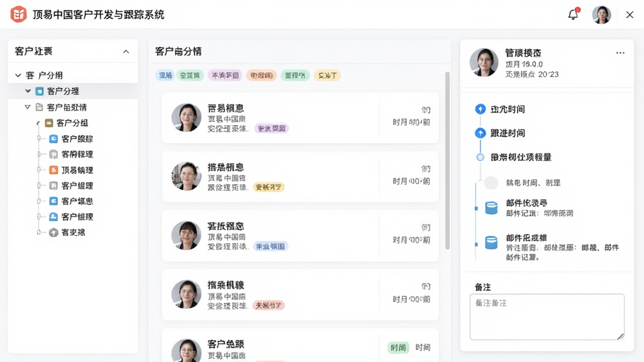Open the second customer card avatar

click(186, 176)
